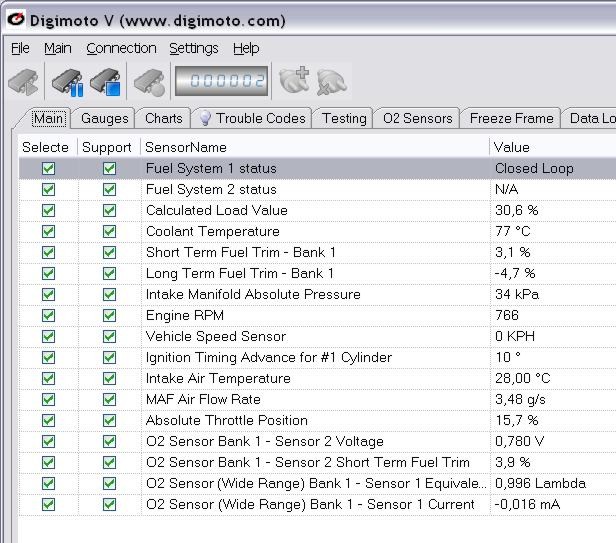
Task: Uncheck Selected checkbox for Fuel System 1 status
Action: click(48, 169)
